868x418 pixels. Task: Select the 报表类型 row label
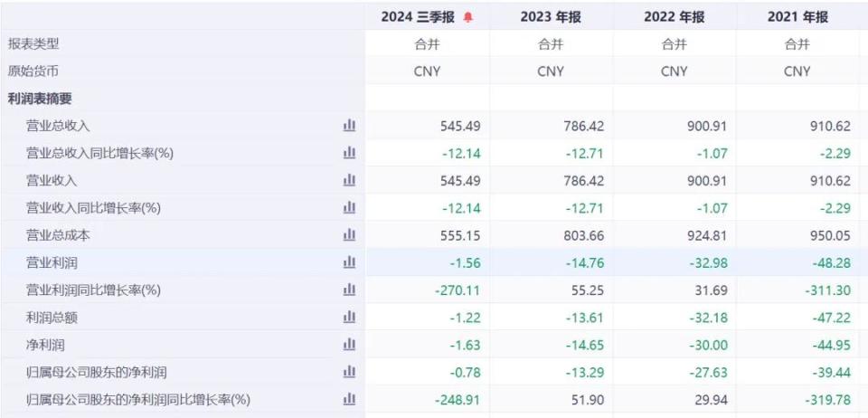pyautogui.click(x=33, y=43)
